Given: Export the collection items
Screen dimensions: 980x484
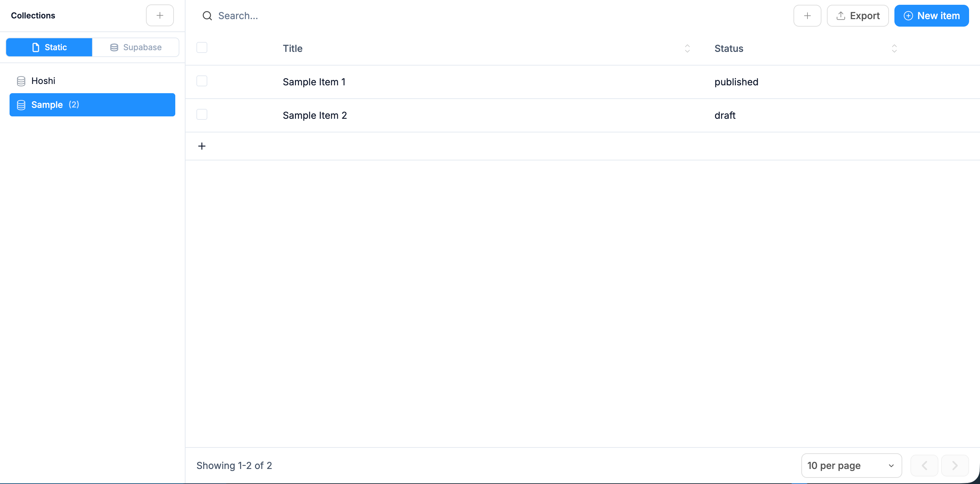Looking at the screenshot, I should coord(858,16).
